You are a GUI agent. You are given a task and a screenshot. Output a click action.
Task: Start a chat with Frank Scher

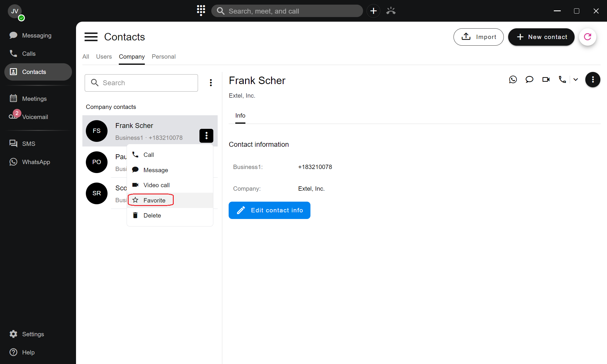(529, 79)
